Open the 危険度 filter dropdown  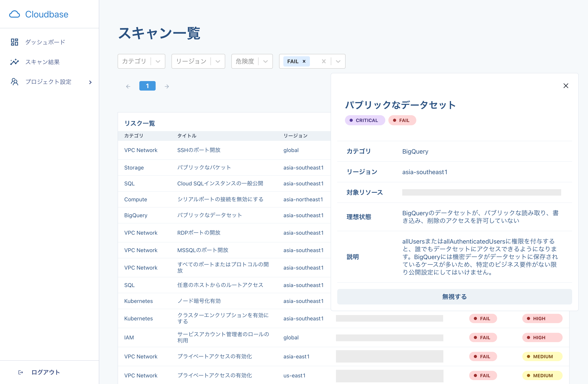click(x=265, y=61)
